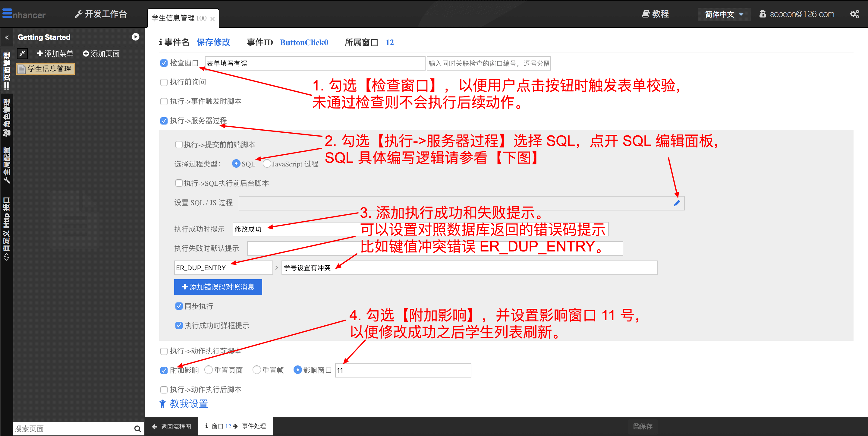868x436 pixels.
Task: Open user account sooon@126.com menu
Action: (797, 14)
